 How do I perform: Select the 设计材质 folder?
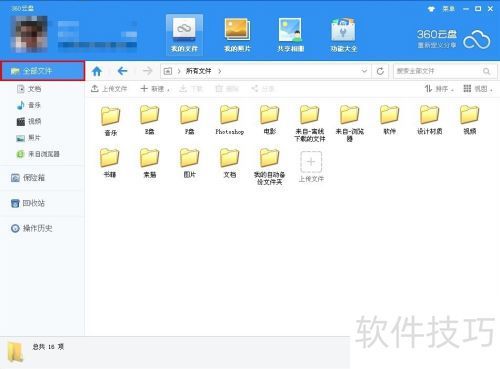point(430,120)
